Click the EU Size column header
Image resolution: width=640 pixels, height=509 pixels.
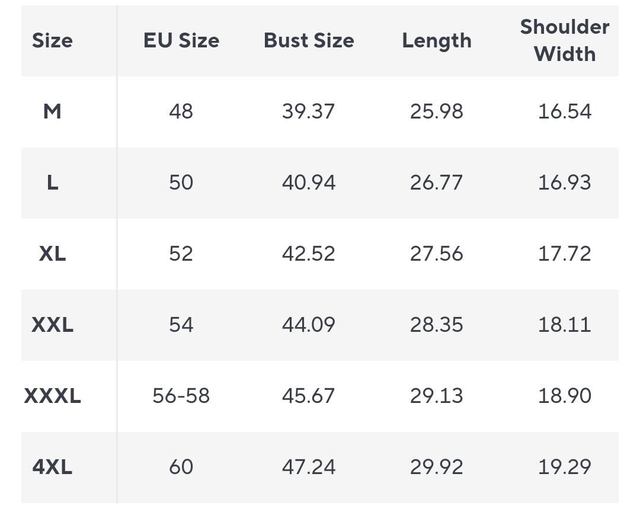coord(181,41)
